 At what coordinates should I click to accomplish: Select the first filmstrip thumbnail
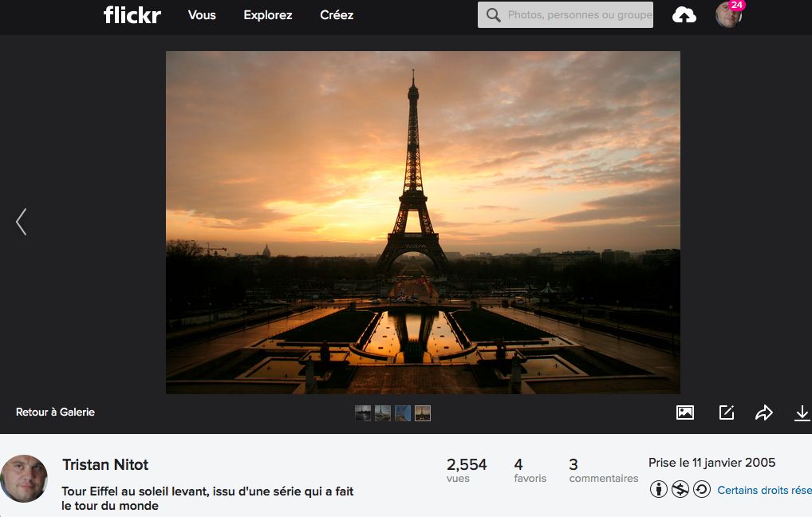pyautogui.click(x=363, y=413)
